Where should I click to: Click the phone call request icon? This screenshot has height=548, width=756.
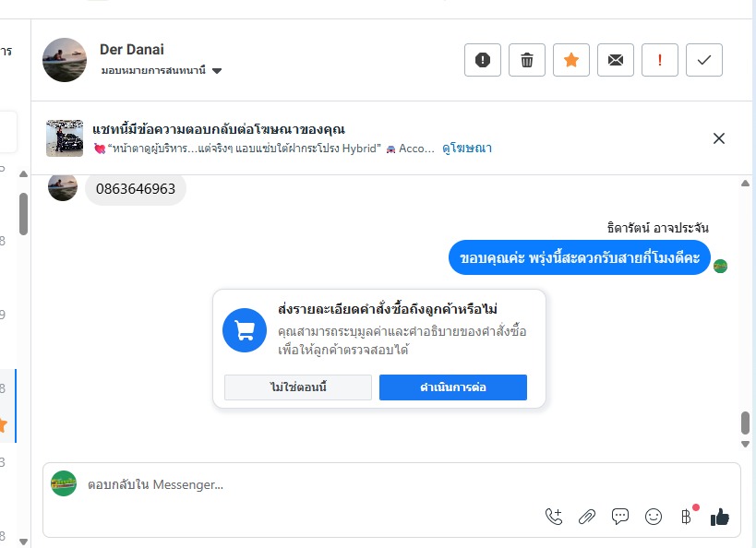tap(554, 517)
